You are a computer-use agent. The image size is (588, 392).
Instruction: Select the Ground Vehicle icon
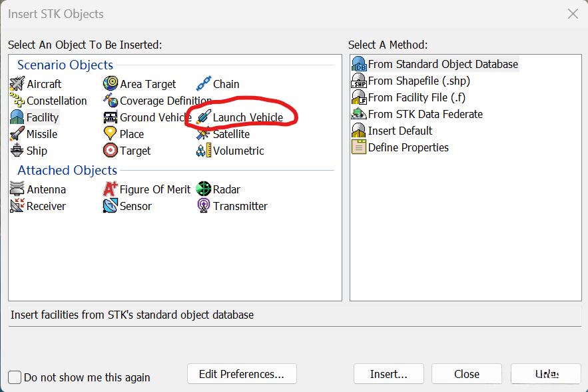pos(111,117)
